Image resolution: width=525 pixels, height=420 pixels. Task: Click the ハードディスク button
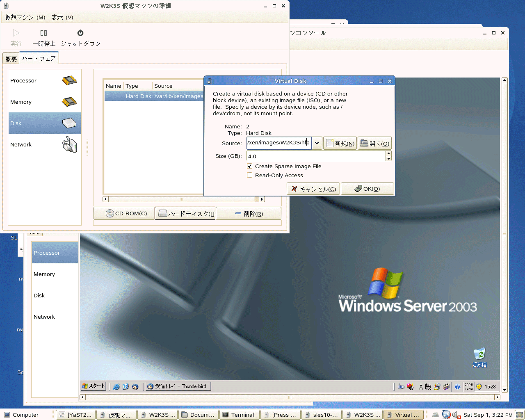click(x=185, y=213)
